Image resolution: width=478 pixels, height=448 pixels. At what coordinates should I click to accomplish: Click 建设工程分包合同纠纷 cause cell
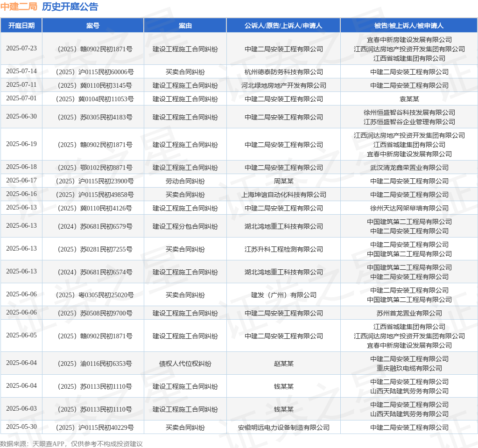(x=185, y=226)
